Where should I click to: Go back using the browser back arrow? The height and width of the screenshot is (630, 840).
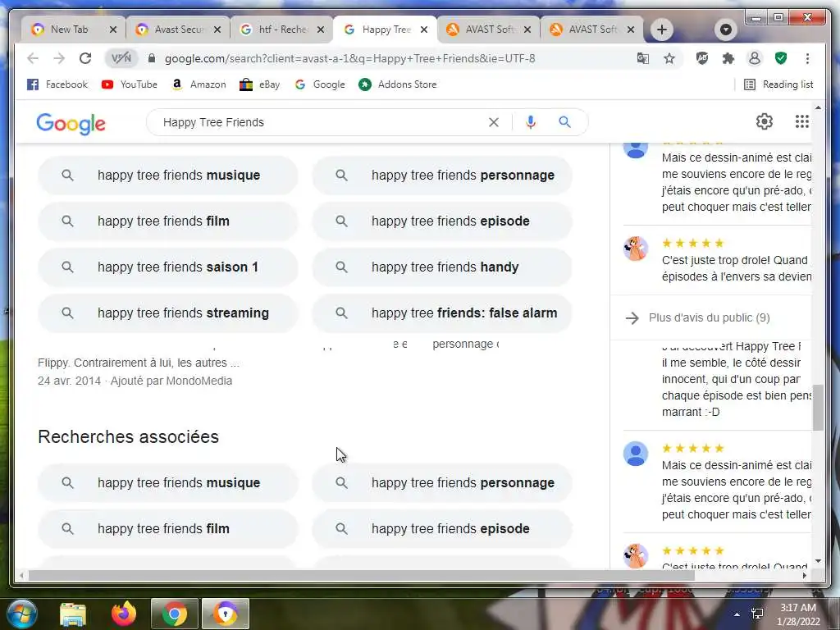coord(33,58)
